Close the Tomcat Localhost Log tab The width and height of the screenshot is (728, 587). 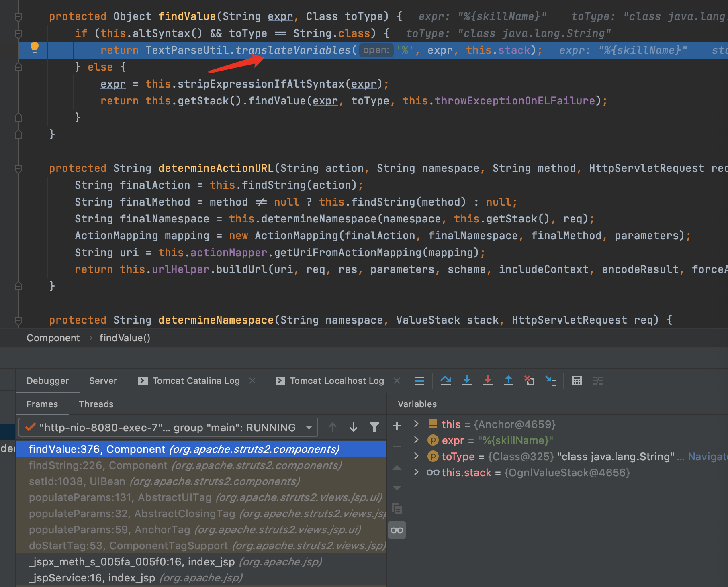(397, 381)
